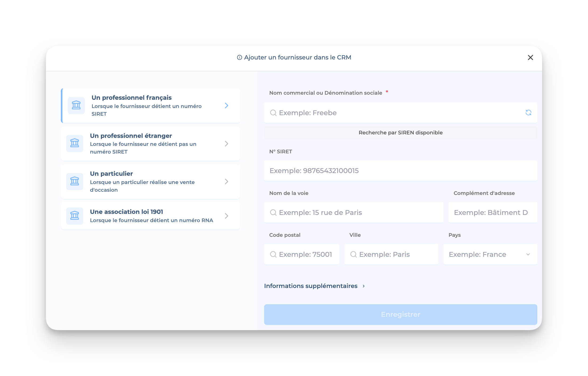Image resolution: width=588 pixels, height=376 pixels.
Task: Click the search icon in the Ville field
Action: 353,254
